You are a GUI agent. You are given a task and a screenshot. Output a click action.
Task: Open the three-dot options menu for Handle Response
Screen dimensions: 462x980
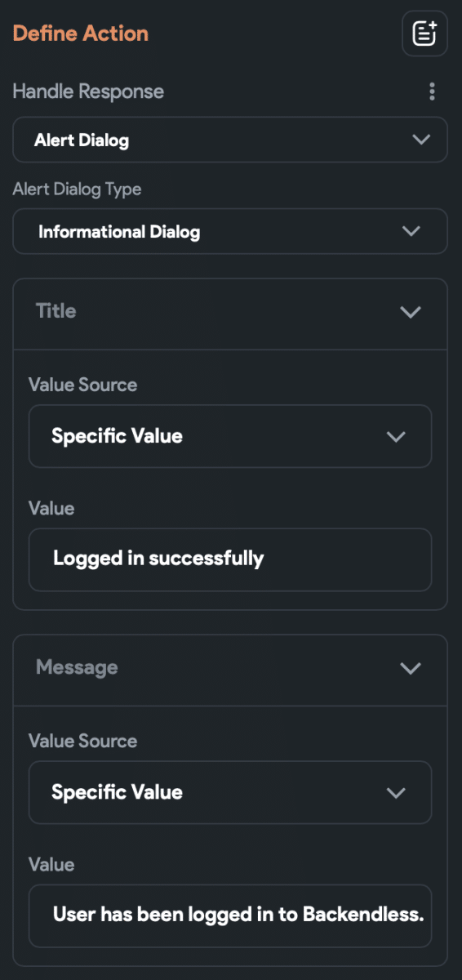pyautogui.click(x=432, y=91)
